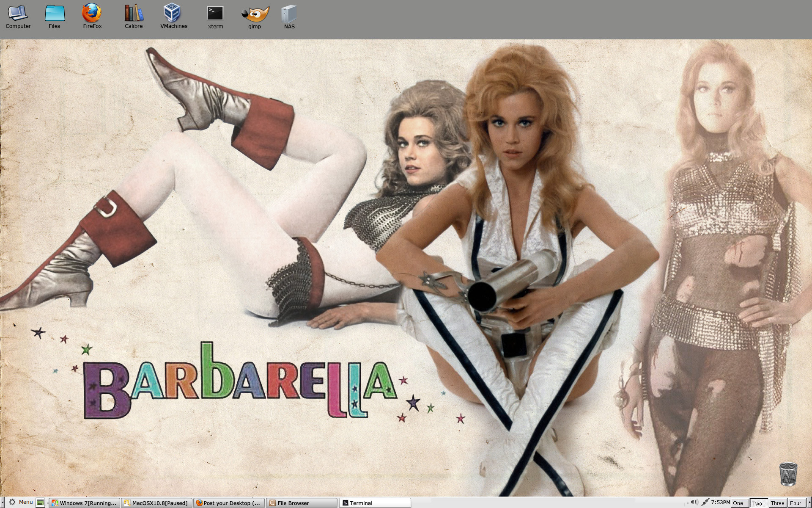Screen dimensions: 812x508
Task: Open the Trash can on desktop
Action: click(788, 474)
